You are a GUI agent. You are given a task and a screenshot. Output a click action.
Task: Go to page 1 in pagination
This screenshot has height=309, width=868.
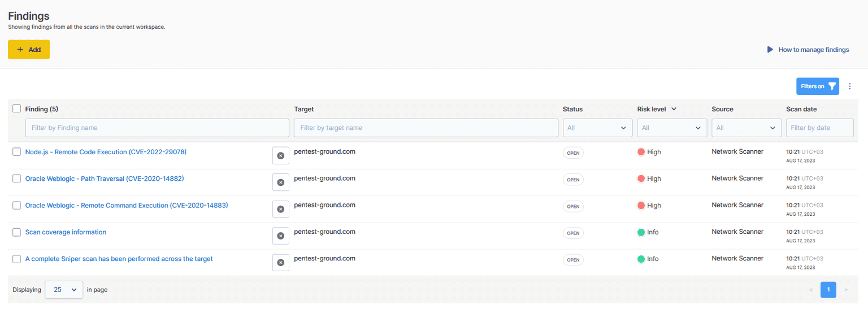click(828, 290)
